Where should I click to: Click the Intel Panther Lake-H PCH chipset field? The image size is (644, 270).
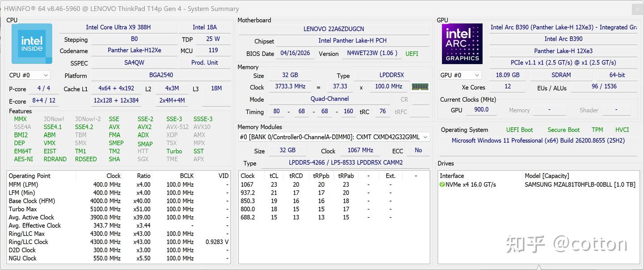click(x=352, y=41)
